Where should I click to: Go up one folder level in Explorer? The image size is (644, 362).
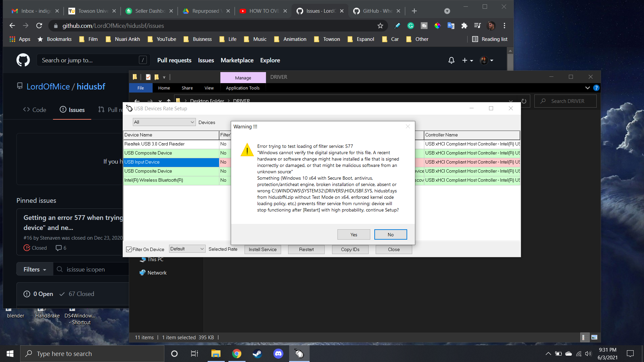click(169, 101)
